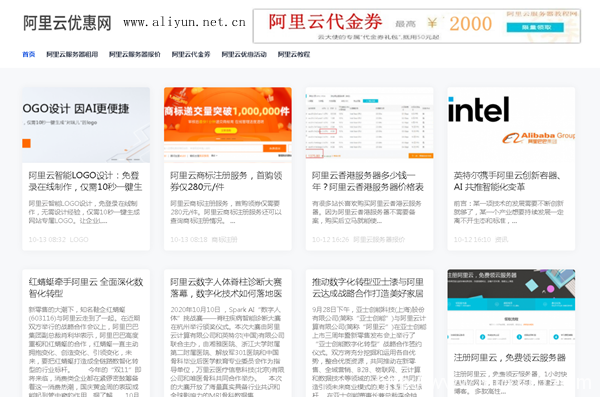600x397 pixels.
Task: Go to 阿里云代金券 navigation item
Action: tap(191, 54)
